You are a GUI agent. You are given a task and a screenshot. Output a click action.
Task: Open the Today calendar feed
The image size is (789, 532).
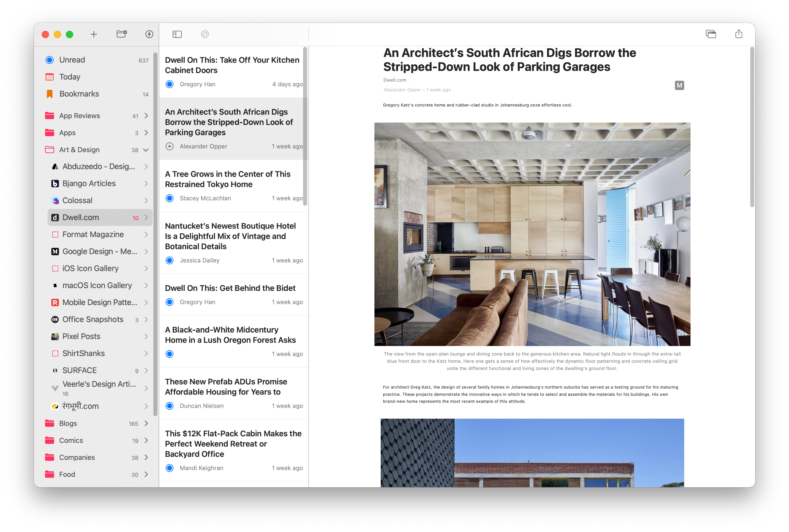click(97, 77)
